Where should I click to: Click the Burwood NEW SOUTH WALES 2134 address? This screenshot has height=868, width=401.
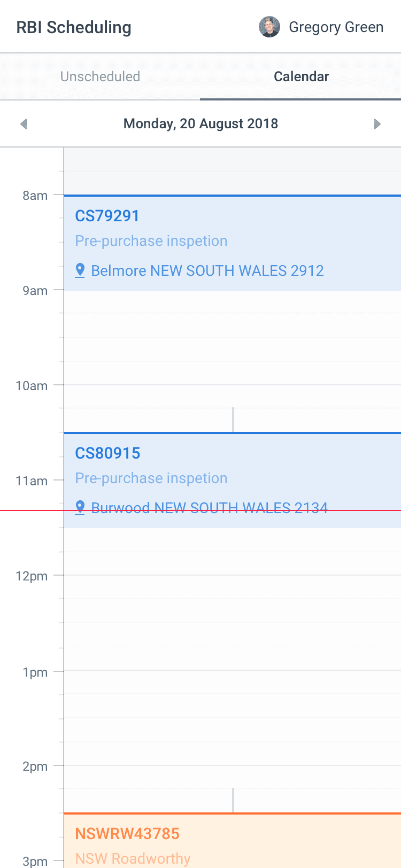click(209, 507)
